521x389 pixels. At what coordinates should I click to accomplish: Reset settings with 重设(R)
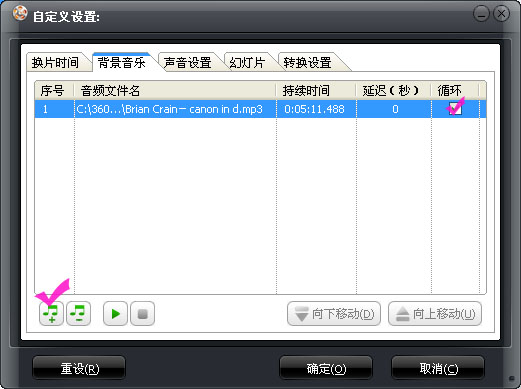click(79, 368)
